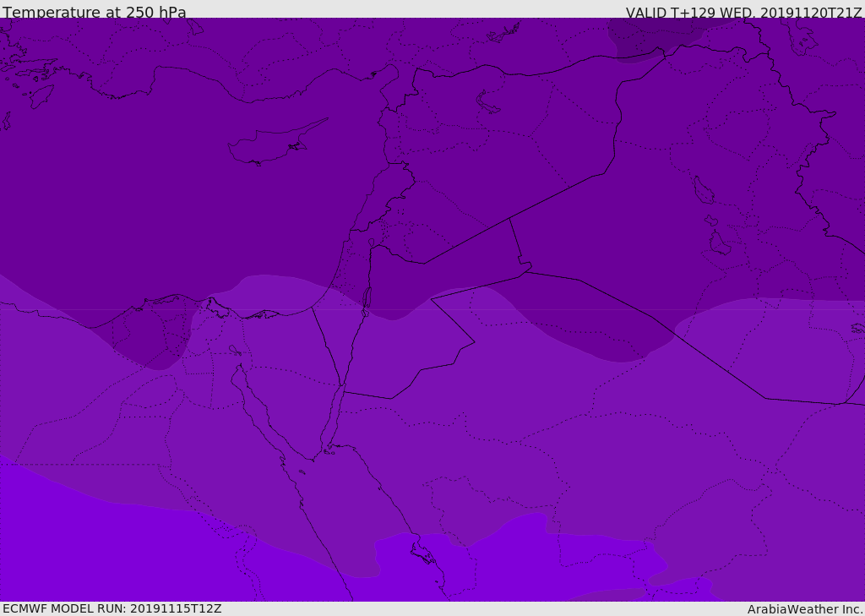865x616 pixels.
Task: Click the 'VALID T+129 WED. 20191120T21Z' label
Action: pos(743,13)
